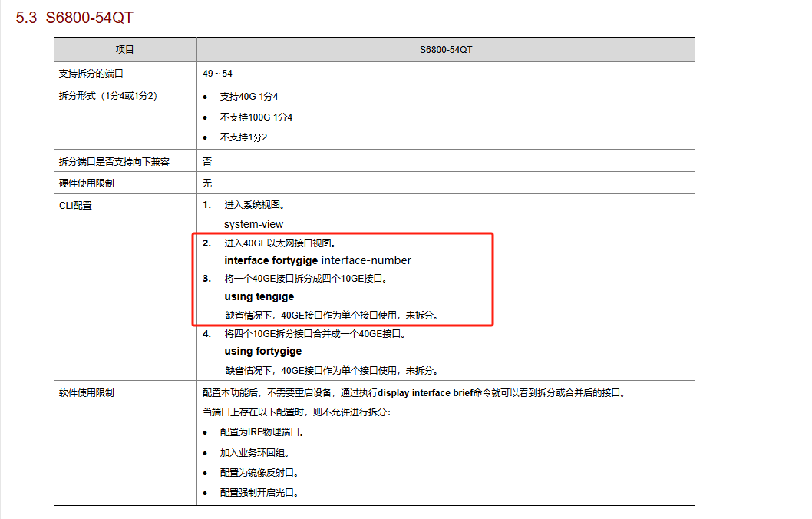Click the "硬件使用限制" label
This screenshot has width=812, height=519.
[x=87, y=183]
